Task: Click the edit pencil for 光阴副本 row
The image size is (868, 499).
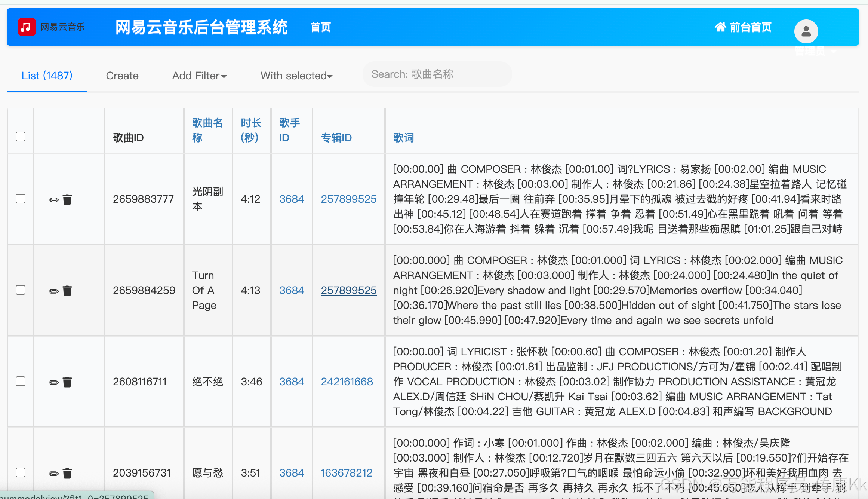Action: [54, 200]
